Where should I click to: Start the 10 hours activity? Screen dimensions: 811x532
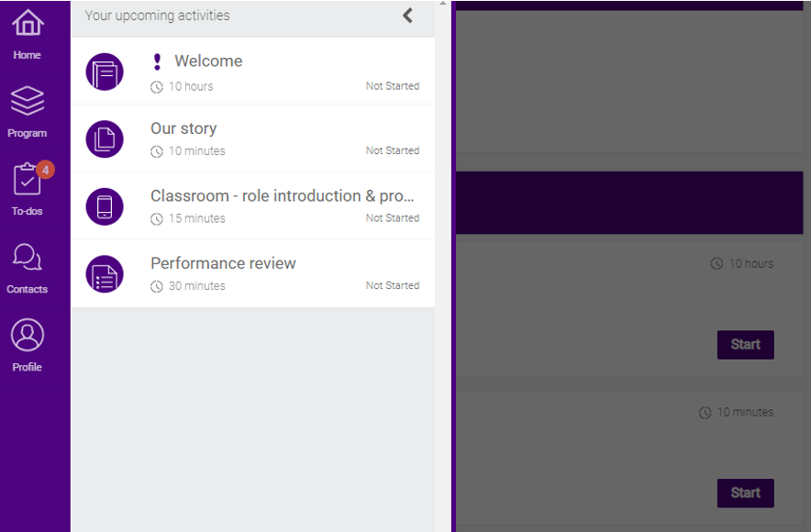click(745, 344)
